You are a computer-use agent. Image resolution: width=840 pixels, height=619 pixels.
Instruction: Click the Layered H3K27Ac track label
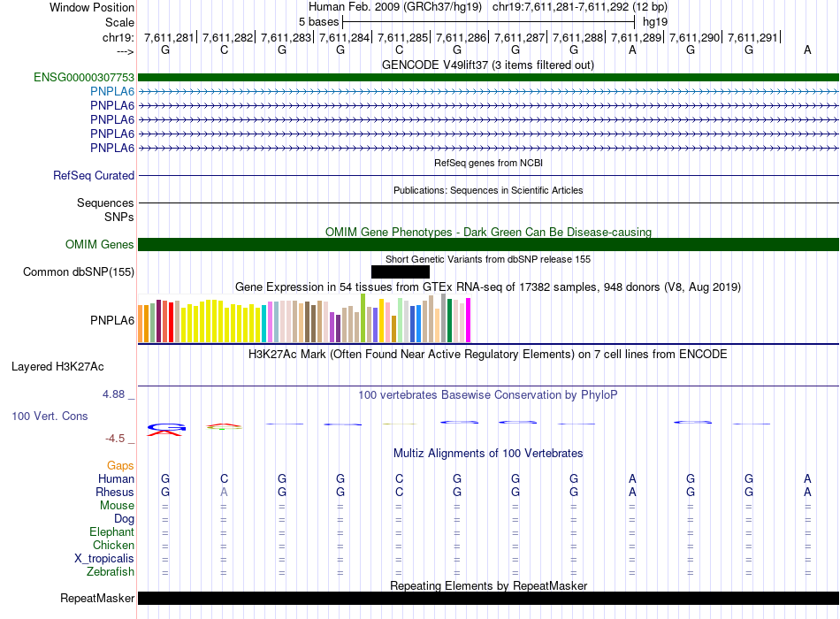(x=57, y=366)
